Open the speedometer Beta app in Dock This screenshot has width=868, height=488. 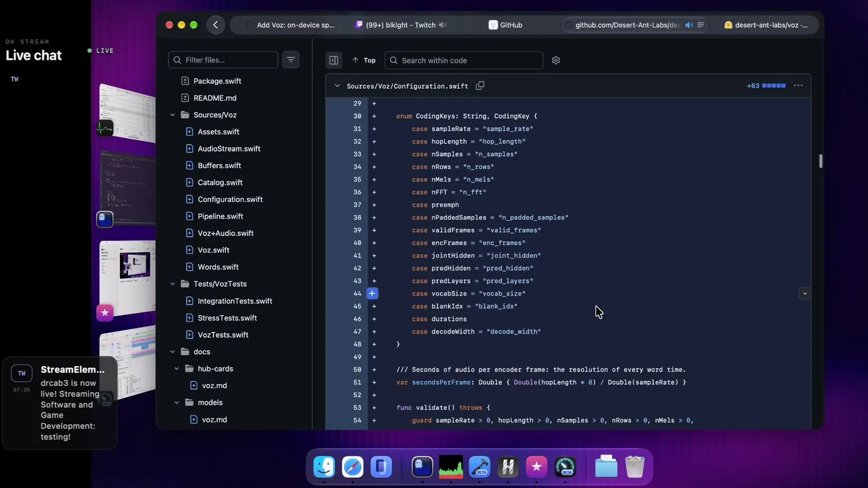(565, 467)
